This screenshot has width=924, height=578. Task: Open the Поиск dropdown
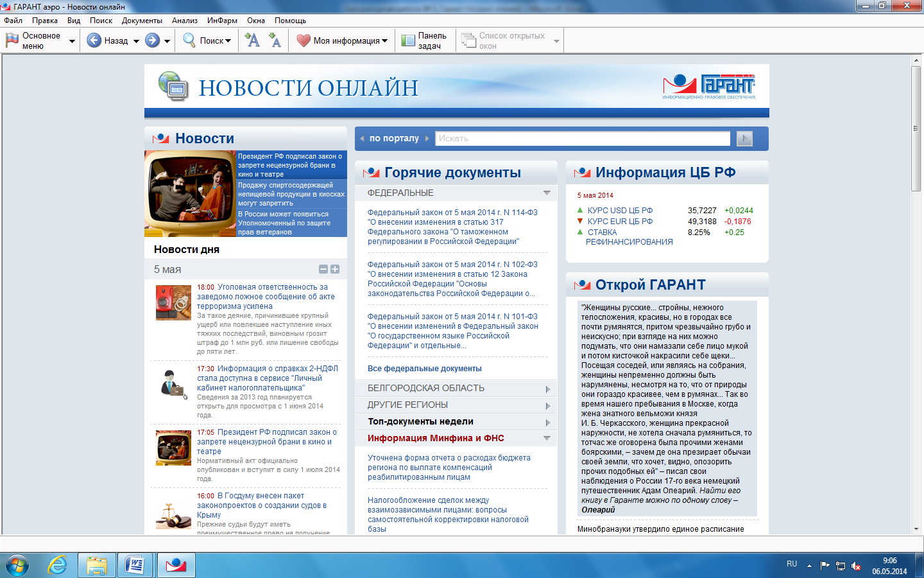pyautogui.click(x=228, y=41)
